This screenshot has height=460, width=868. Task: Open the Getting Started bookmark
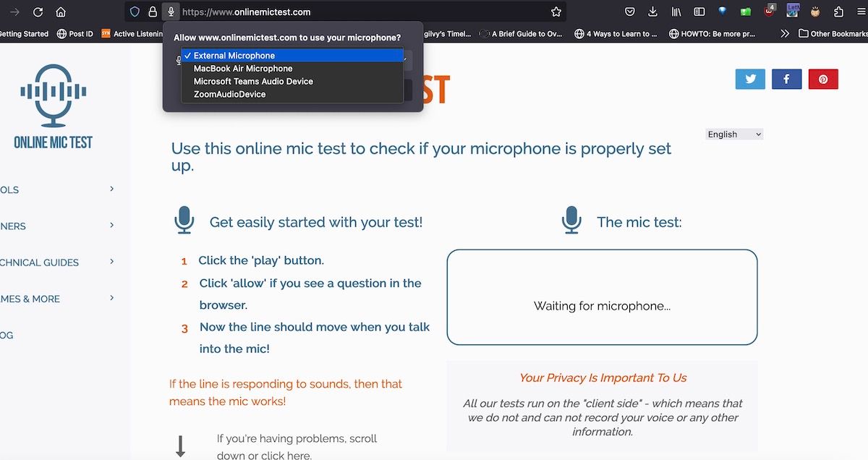[x=25, y=34]
